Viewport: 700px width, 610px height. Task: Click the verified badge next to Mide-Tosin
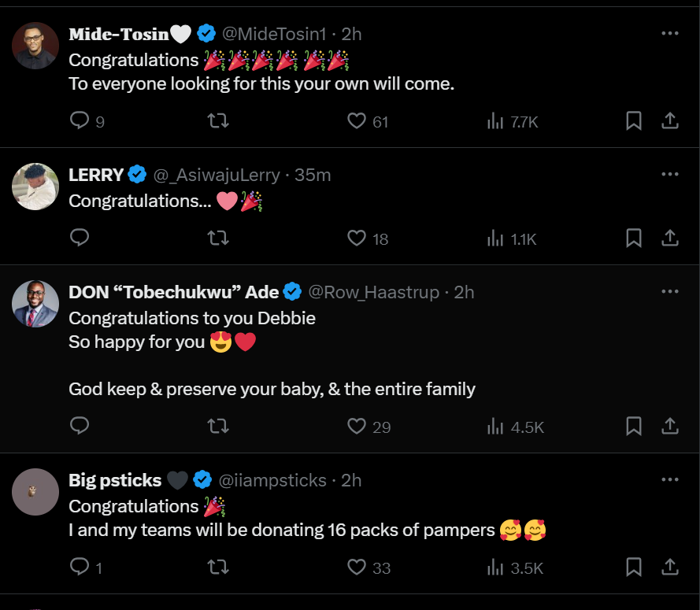[206, 33]
